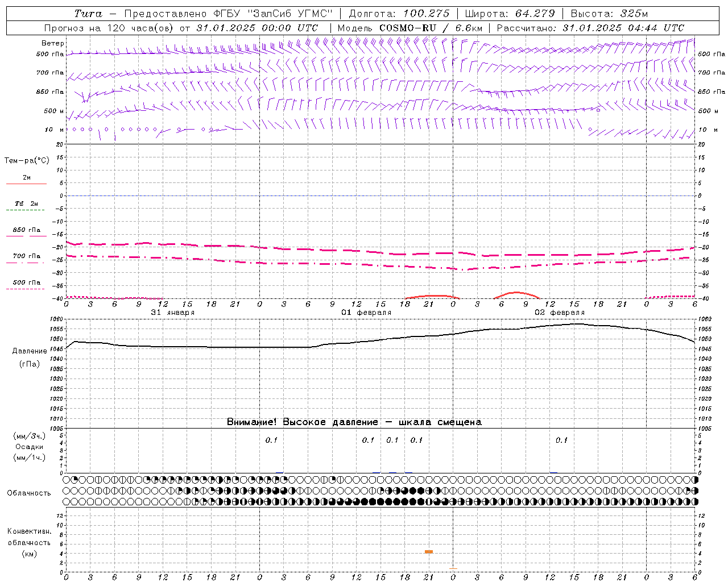Click the "Осадки" precipitation label
The height and width of the screenshot is (582, 728).
(30, 447)
